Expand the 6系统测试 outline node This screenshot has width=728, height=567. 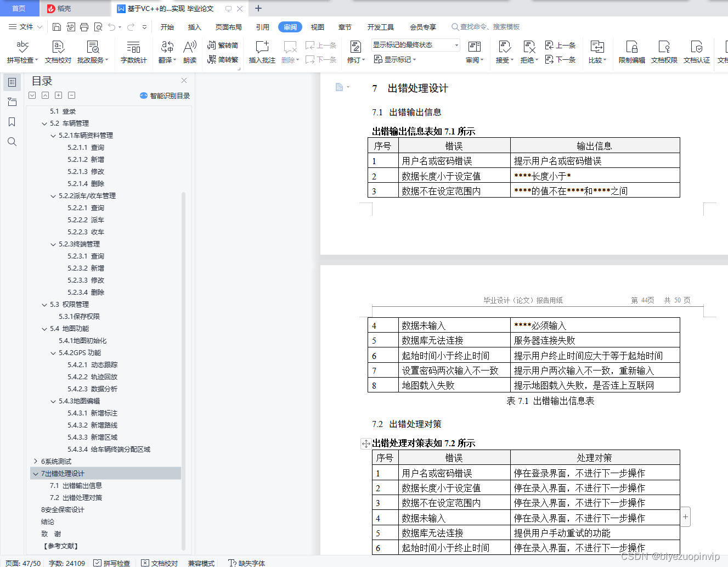36,461
